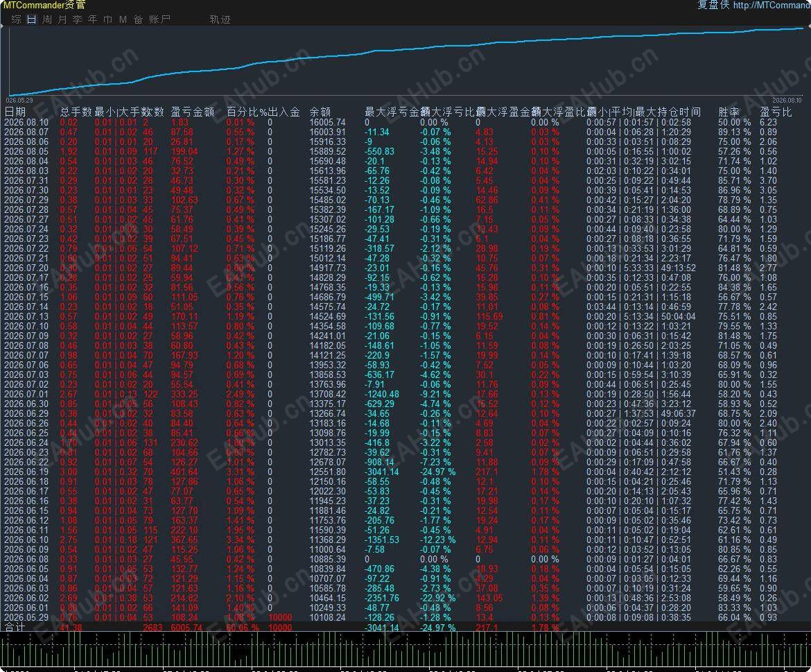The image size is (811, 672).
Task: Open the 币 currency tab
Action: [x=107, y=19]
